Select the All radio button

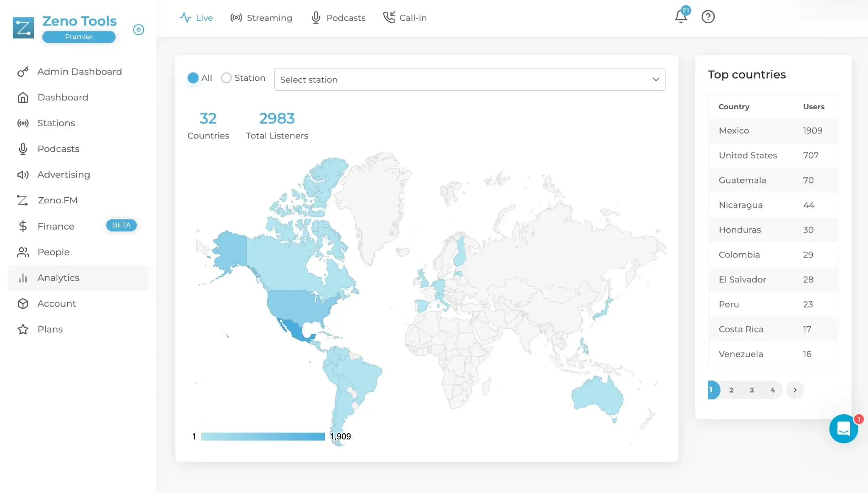[193, 78]
